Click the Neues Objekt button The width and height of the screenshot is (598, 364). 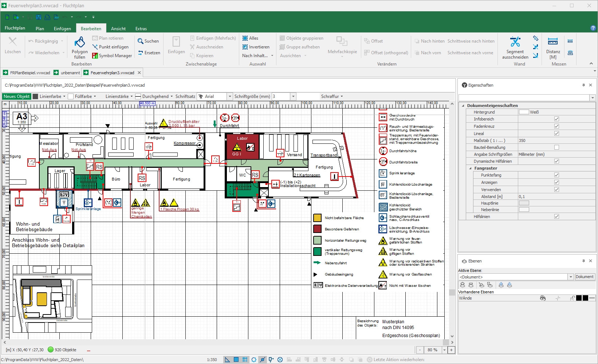pyautogui.click(x=17, y=96)
